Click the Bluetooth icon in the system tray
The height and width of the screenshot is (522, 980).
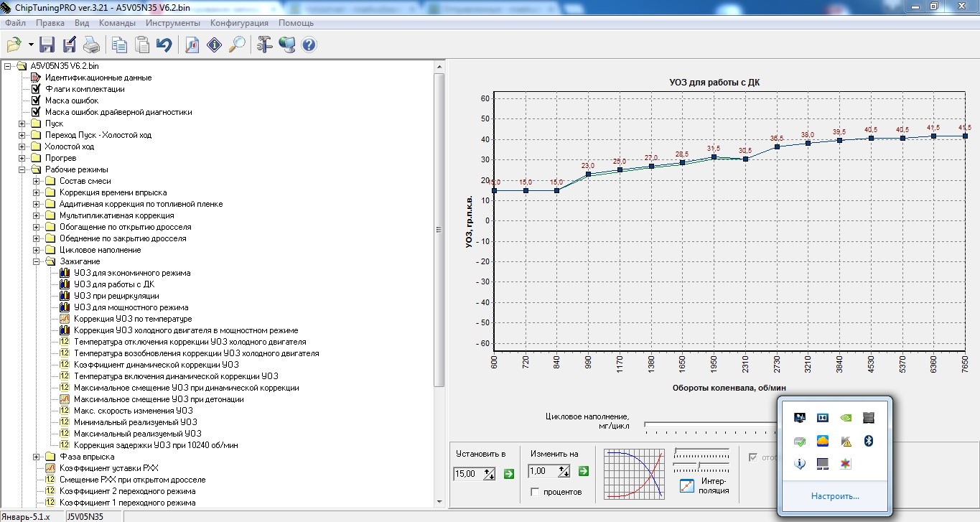pyautogui.click(x=867, y=441)
